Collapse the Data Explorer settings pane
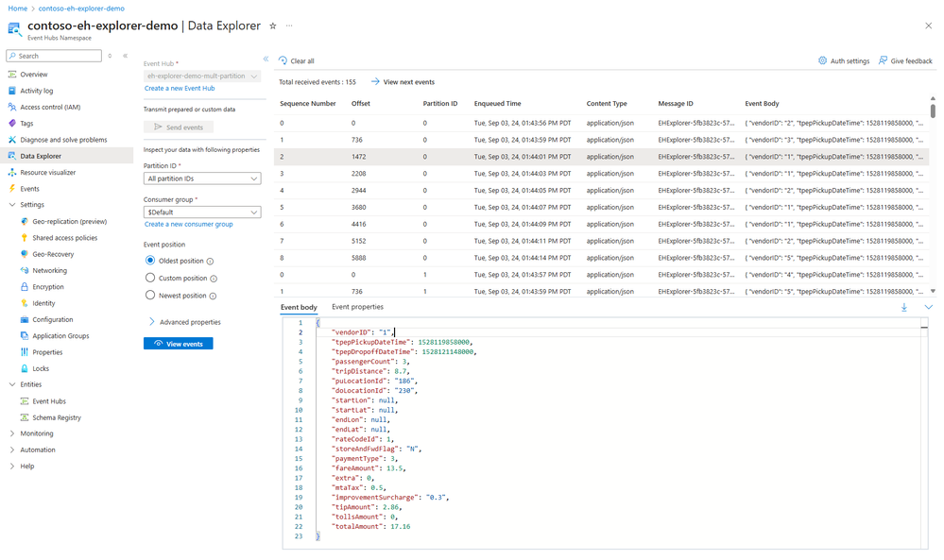Viewport: 944px width, 560px height. coord(266,59)
